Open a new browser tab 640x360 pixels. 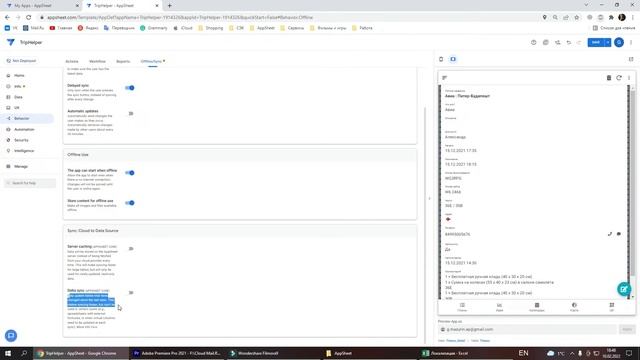pyautogui.click(x=169, y=6)
